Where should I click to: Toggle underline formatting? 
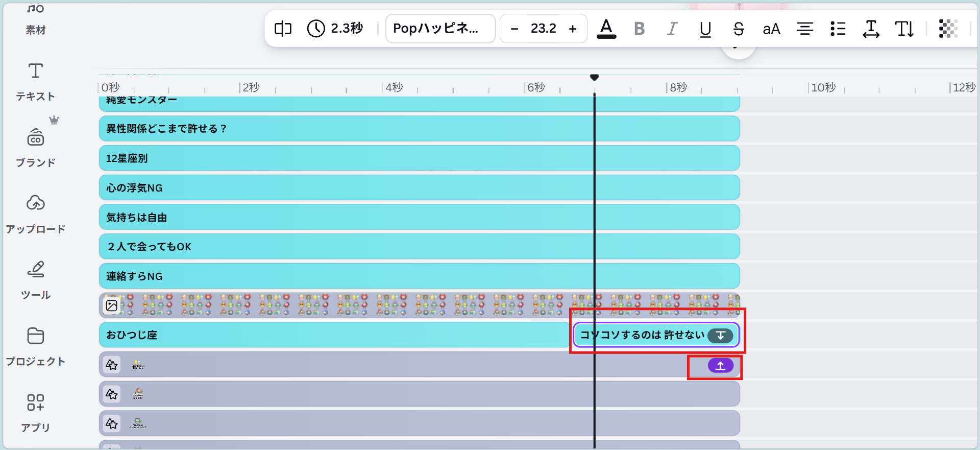[x=705, y=29]
